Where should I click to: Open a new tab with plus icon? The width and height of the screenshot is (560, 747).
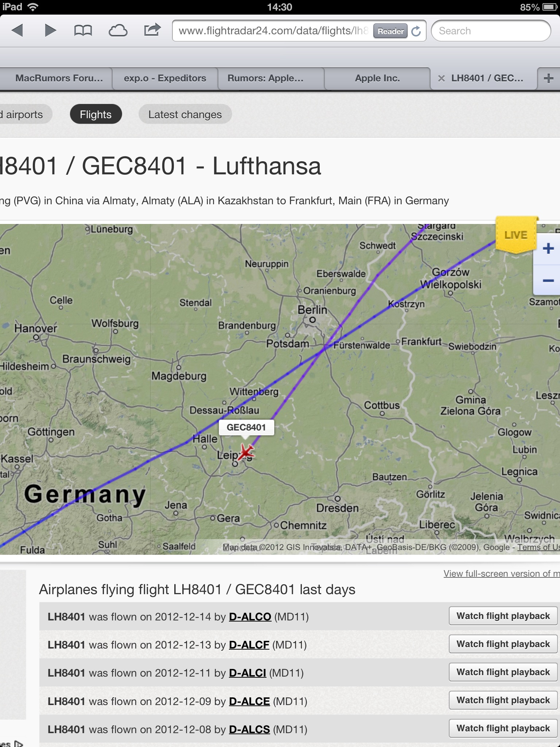[x=548, y=78]
